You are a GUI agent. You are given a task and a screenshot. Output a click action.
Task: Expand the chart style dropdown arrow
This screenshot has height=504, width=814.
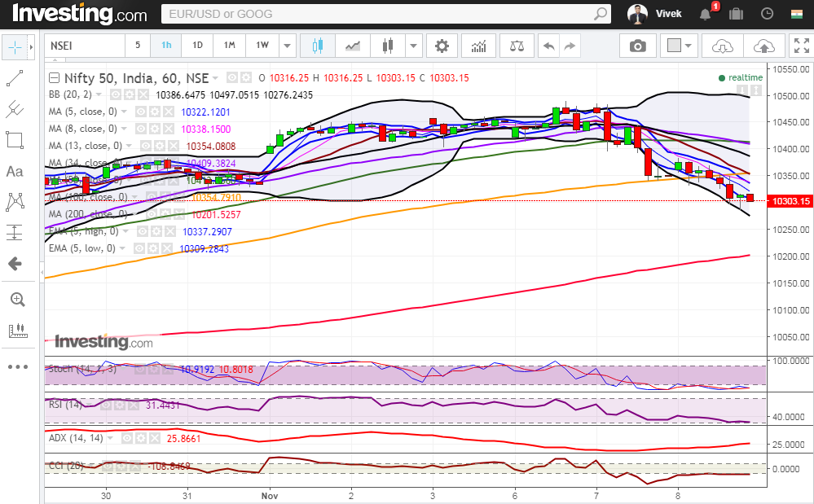coord(413,46)
